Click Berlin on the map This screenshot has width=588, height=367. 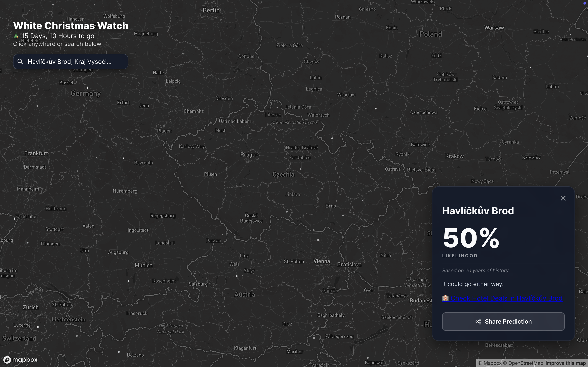pyautogui.click(x=211, y=10)
